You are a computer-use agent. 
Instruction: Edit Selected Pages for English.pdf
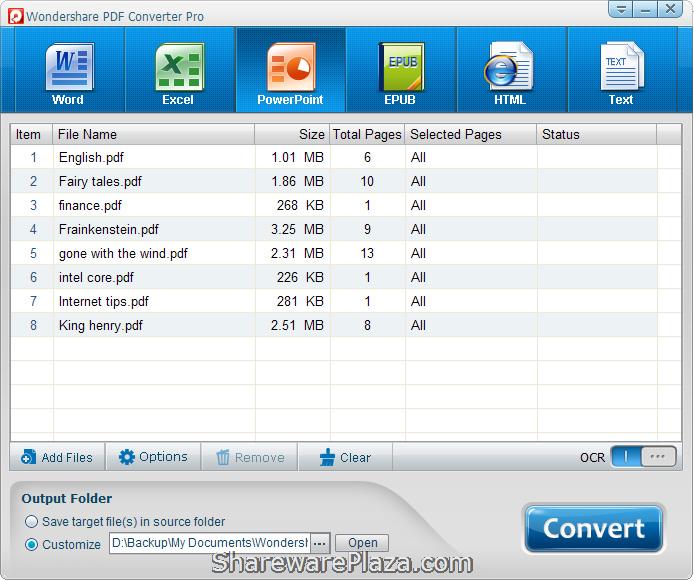tap(471, 157)
